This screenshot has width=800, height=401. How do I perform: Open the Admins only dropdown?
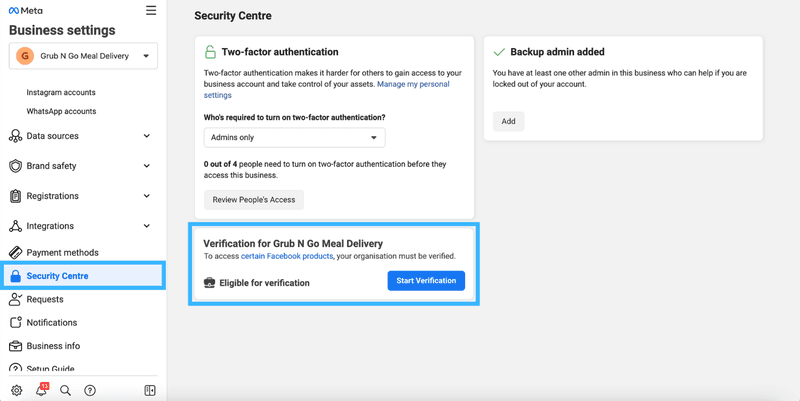coord(294,138)
